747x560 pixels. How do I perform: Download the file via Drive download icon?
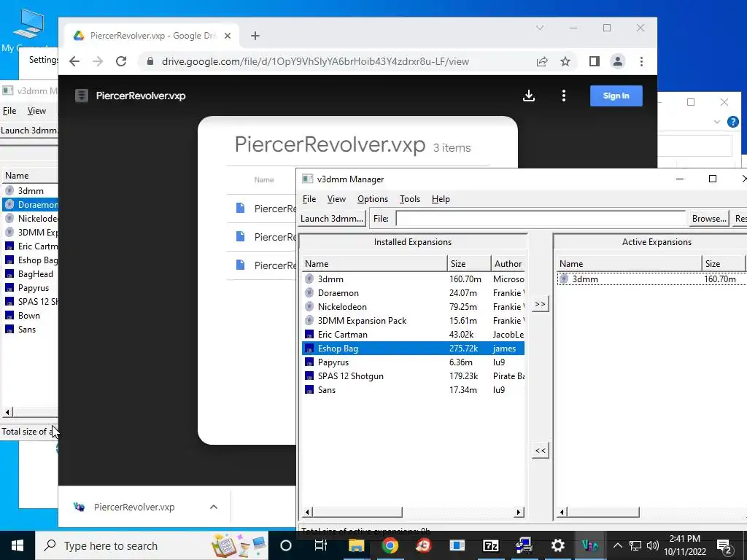point(529,96)
